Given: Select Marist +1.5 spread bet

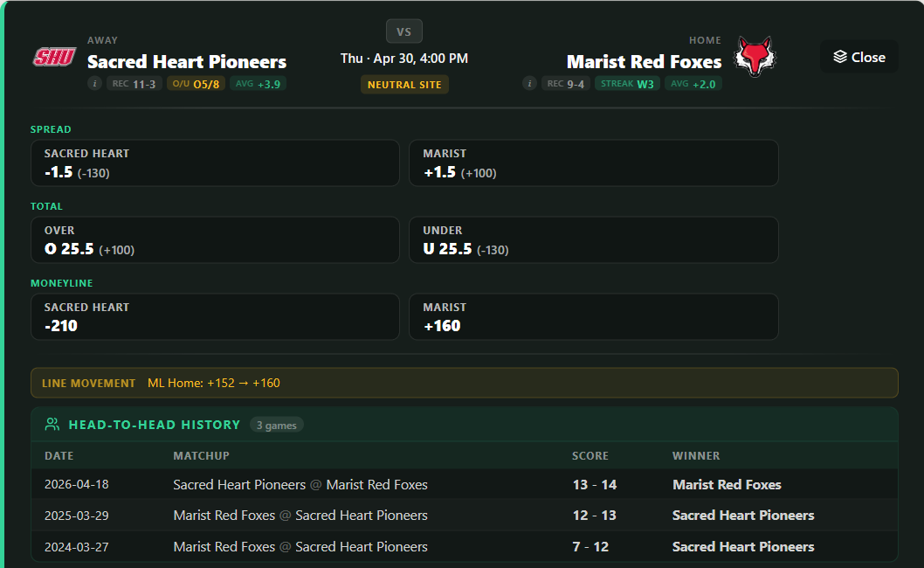Looking at the screenshot, I should [593, 163].
